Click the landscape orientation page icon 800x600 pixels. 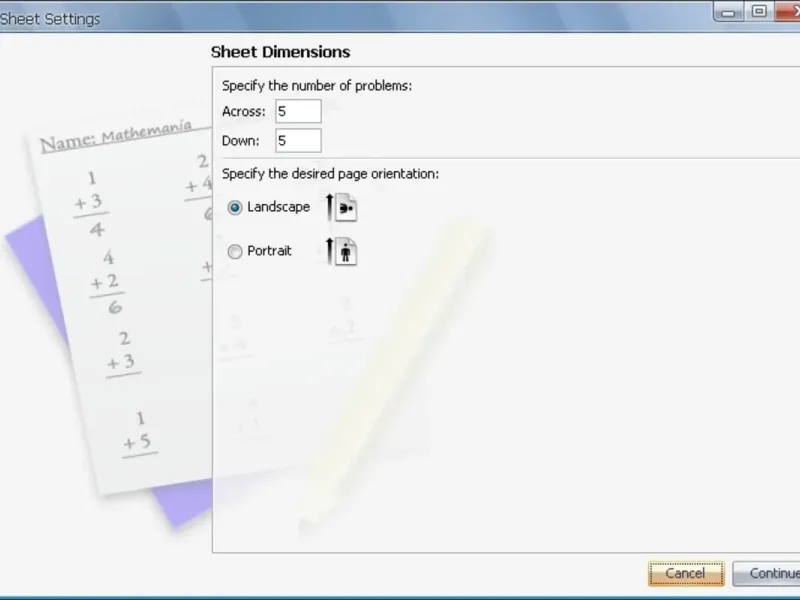point(341,207)
